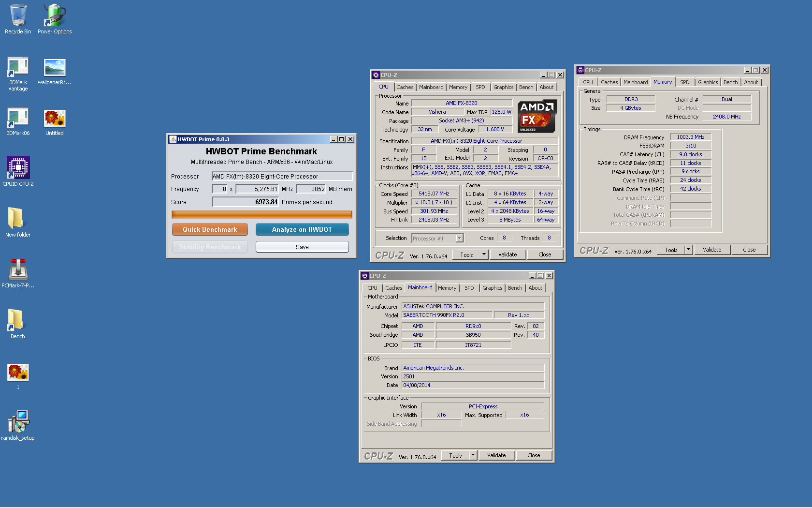Expand Tools arrow in CPU-Z Mainboard window
The image size is (812, 508).
[x=473, y=455]
